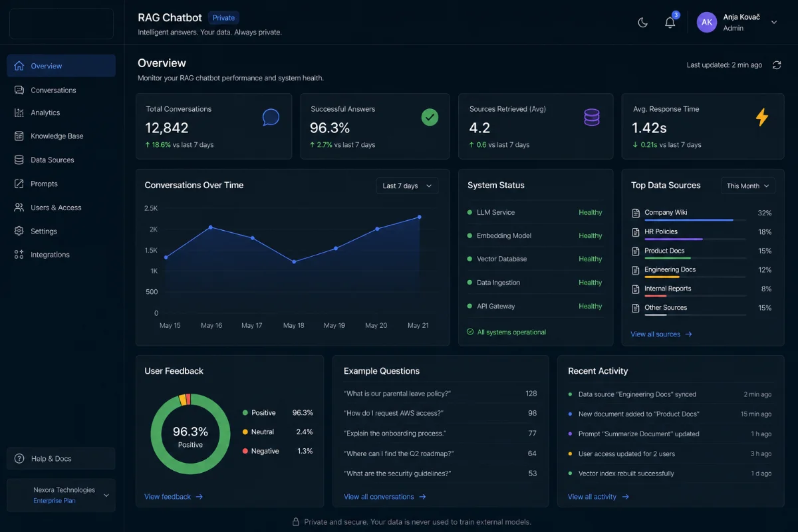The image size is (798, 532).
Task: Click the Negative feedback legend entry
Action: tap(277, 451)
